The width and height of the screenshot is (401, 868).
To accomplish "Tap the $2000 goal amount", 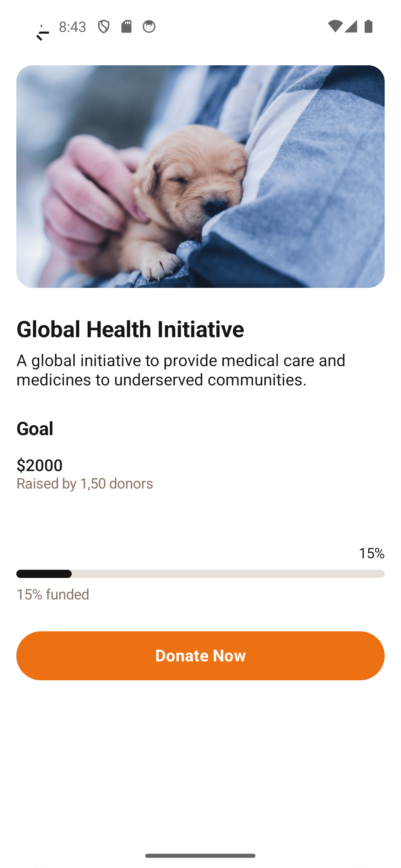I will [39, 465].
